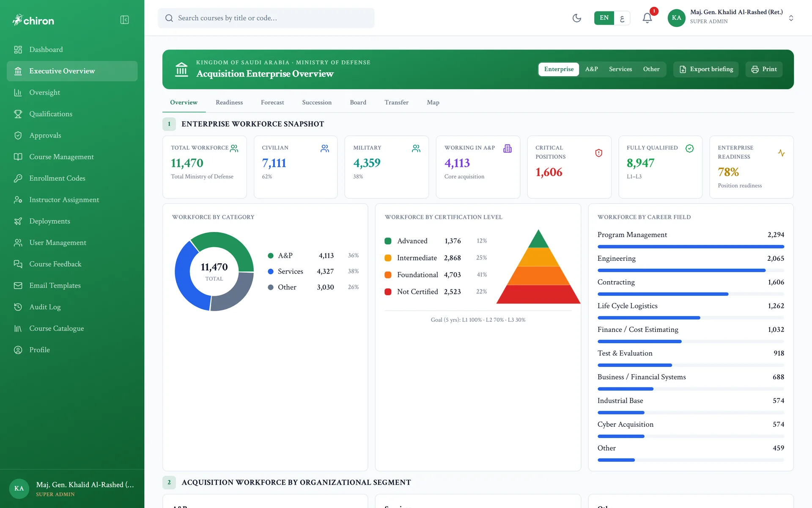812x508 pixels.
Task: Click the Services blue legend dot
Action: [x=270, y=271]
